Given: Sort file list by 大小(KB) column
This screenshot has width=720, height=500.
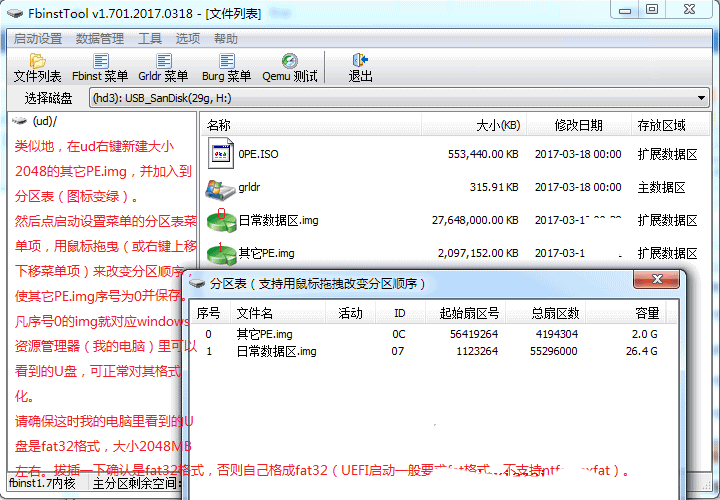Looking at the screenshot, I should (x=474, y=125).
